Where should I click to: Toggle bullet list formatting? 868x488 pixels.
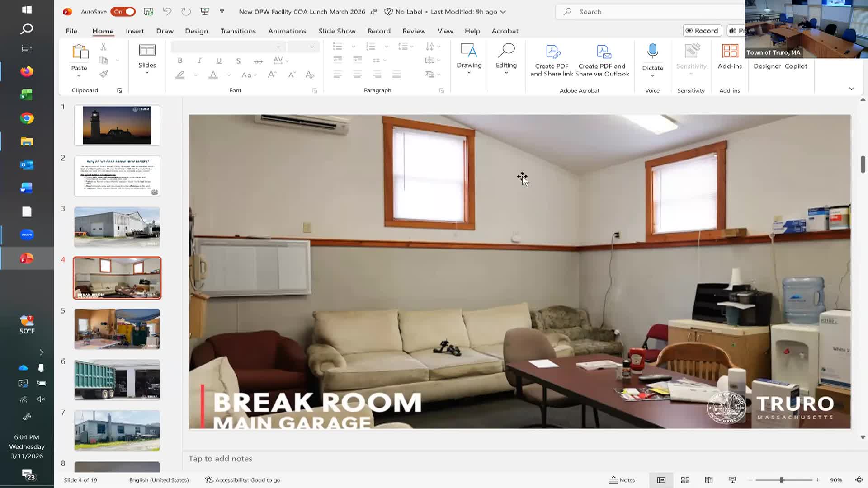(x=337, y=46)
